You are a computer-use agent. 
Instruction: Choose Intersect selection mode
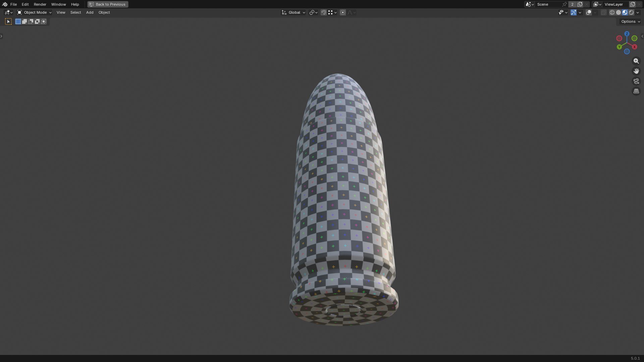pyautogui.click(x=44, y=21)
